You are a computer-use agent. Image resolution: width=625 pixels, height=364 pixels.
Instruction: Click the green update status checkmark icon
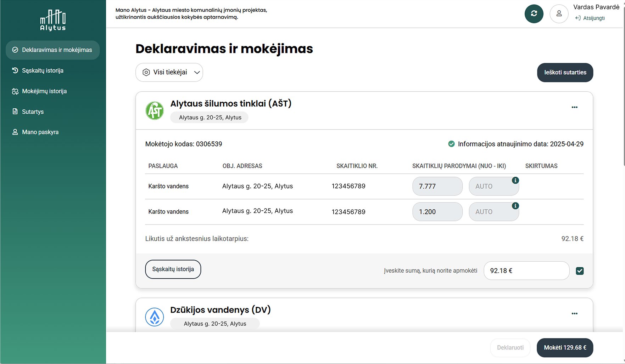coord(451,144)
